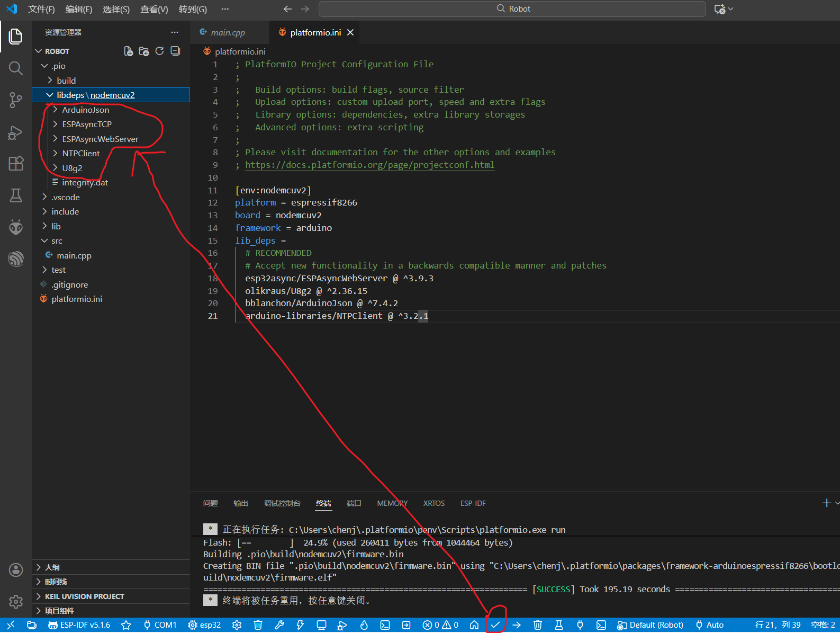Add a new terminal with plus button

826,503
